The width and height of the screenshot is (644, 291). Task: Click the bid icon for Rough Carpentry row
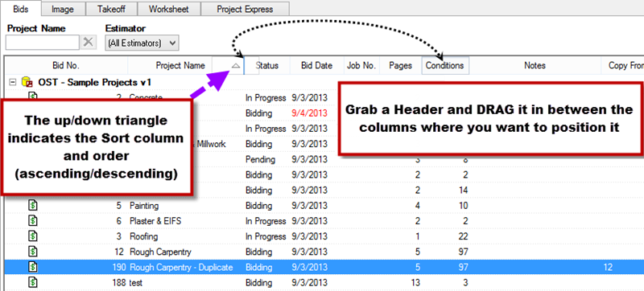click(x=33, y=252)
